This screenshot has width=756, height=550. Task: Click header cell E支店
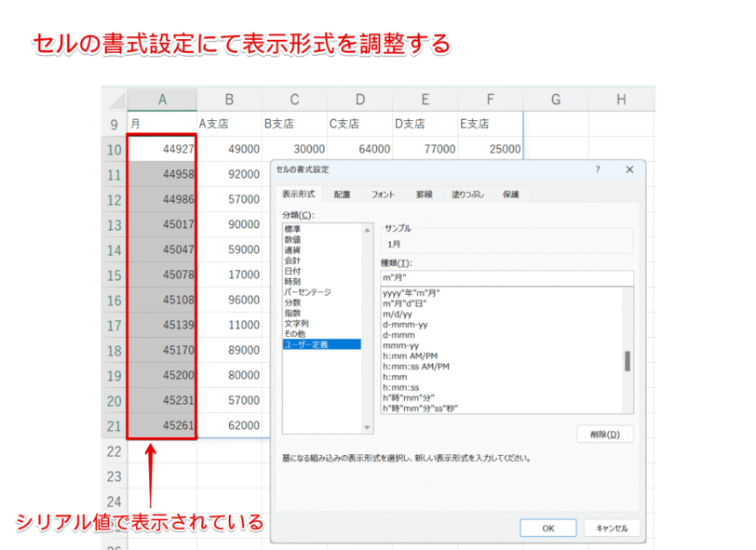point(491,124)
